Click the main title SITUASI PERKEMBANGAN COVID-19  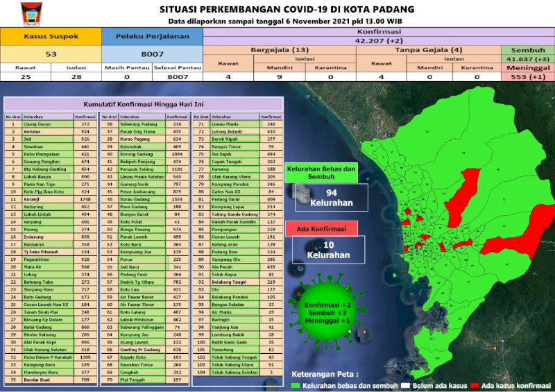click(287, 9)
